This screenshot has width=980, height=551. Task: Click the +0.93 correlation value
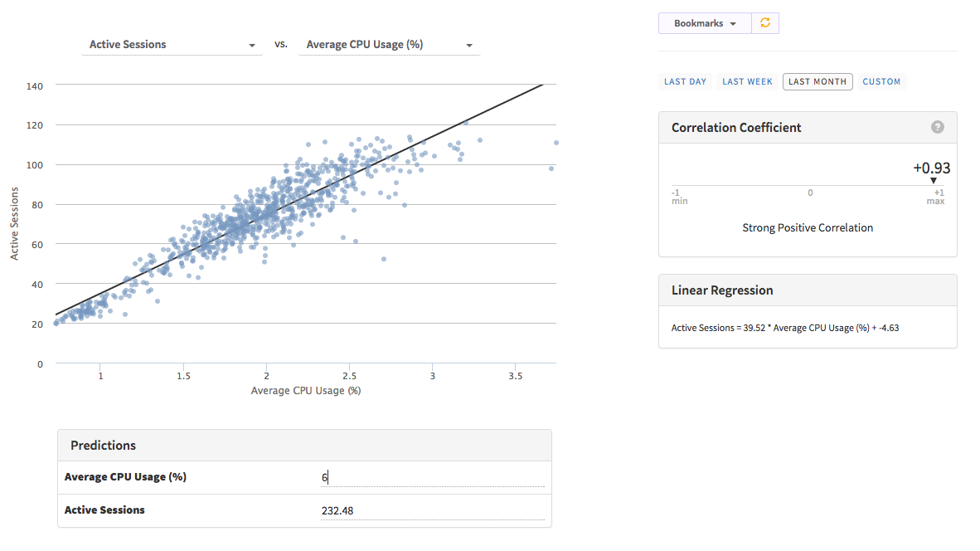click(931, 168)
